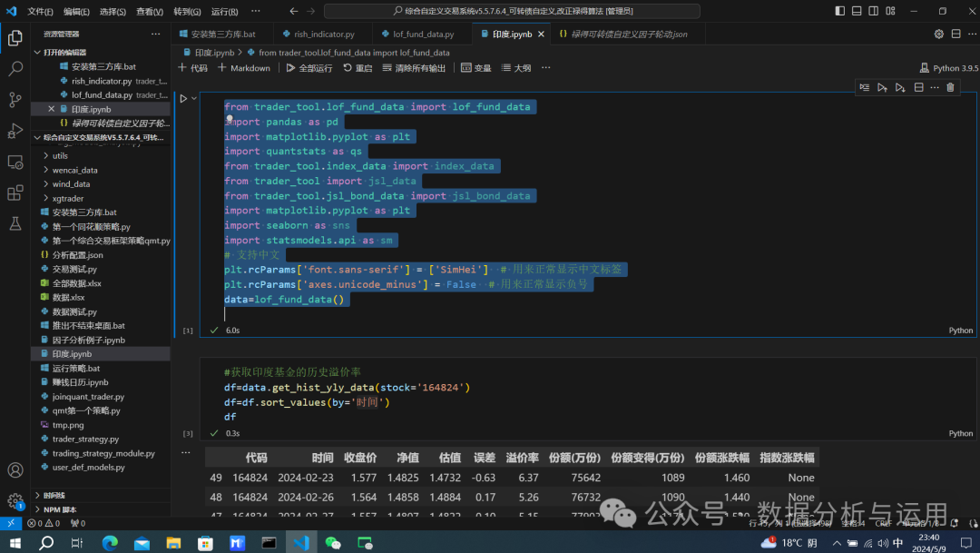Open File Explorer from taskbar
Image resolution: width=980 pixels, height=553 pixels.
coord(173,542)
